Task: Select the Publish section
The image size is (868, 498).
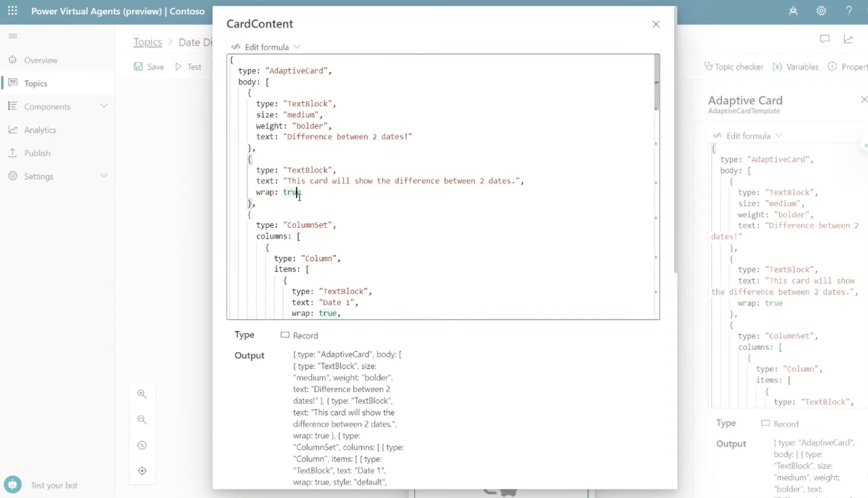Action: pyautogui.click(x=37, y=153)
